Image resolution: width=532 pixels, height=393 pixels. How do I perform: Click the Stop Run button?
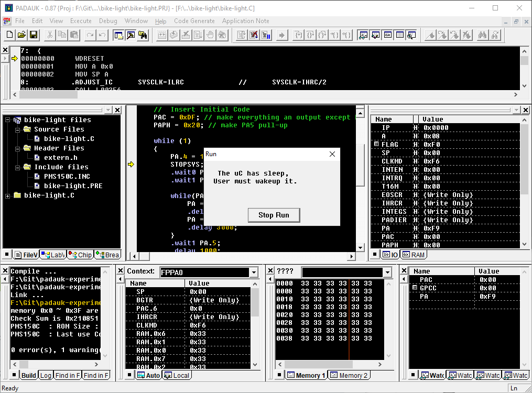click(274, 215)
